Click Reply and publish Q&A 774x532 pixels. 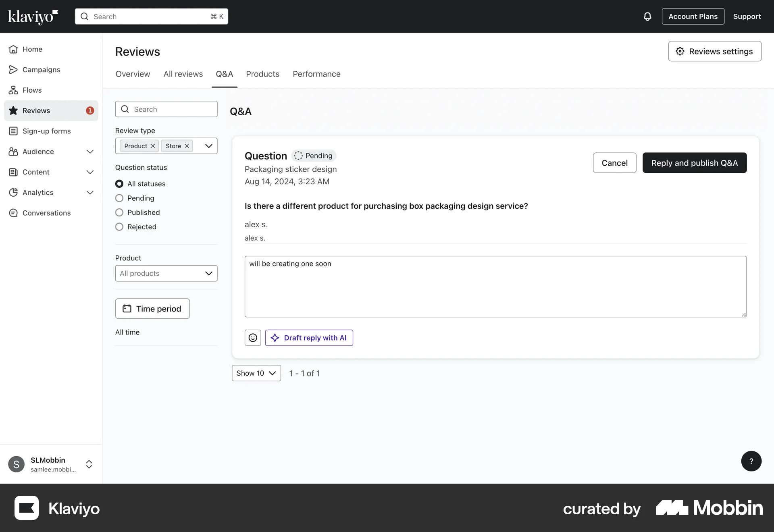(x=694, y=163)
